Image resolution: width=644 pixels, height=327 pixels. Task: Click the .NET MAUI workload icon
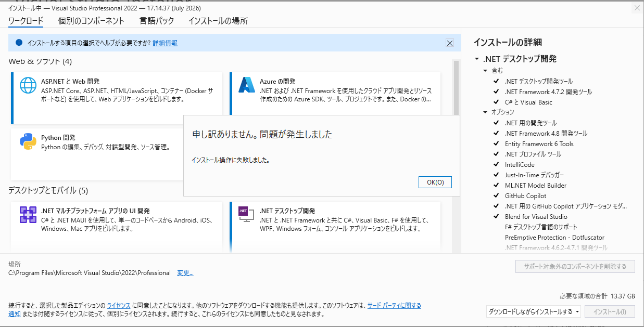click(28, 215)
